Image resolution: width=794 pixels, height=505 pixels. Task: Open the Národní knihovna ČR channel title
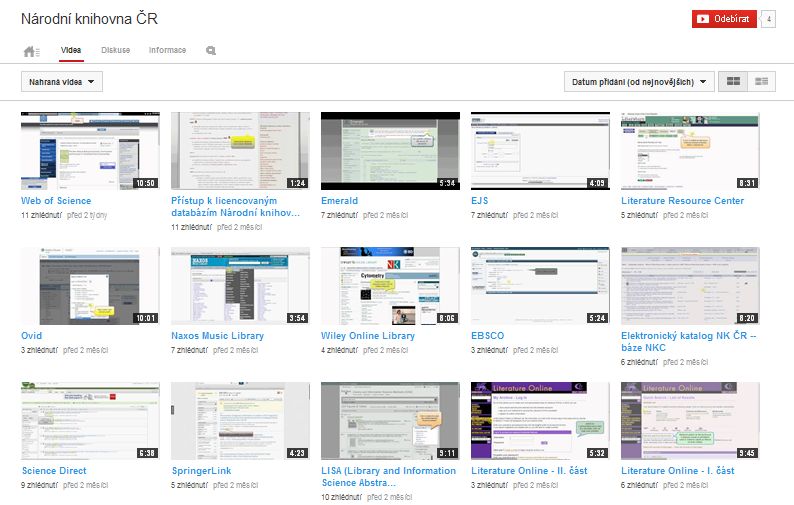click(x=90, y=19)
